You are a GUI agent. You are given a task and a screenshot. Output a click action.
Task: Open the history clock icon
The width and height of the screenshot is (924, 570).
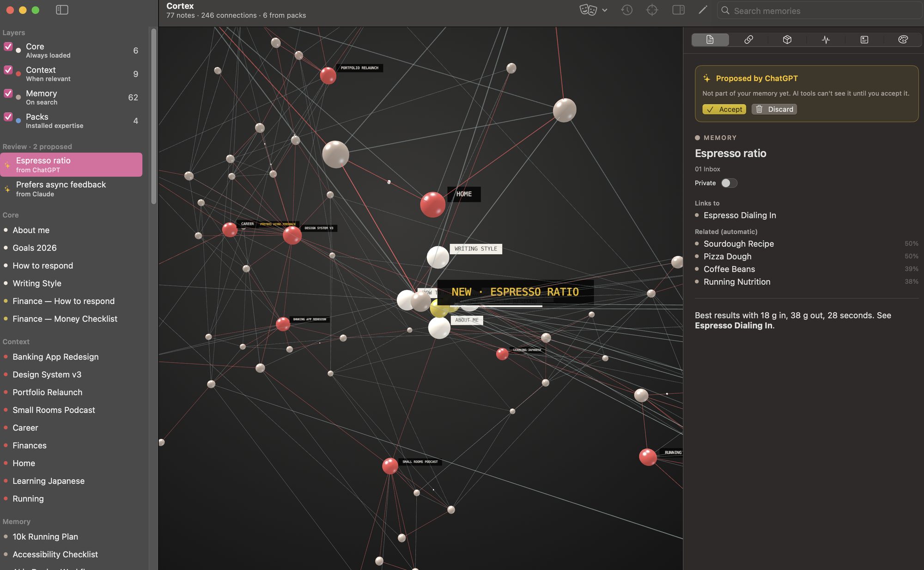[626, 10]
